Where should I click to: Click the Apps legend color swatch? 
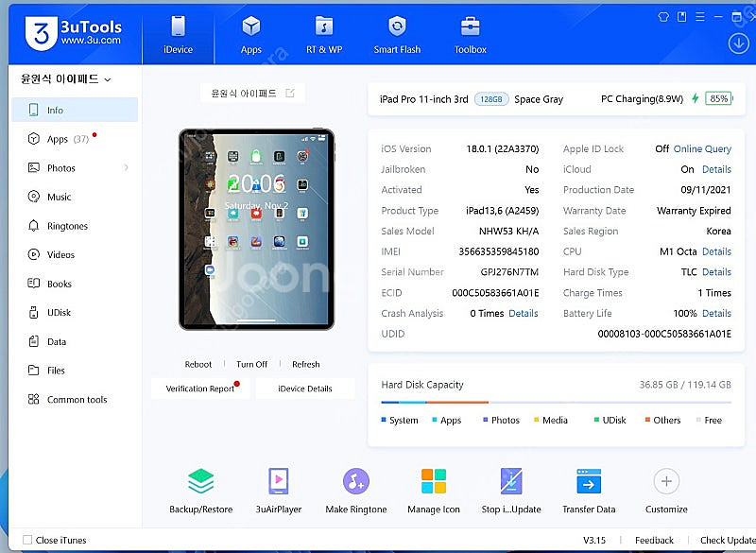(435, 420)
